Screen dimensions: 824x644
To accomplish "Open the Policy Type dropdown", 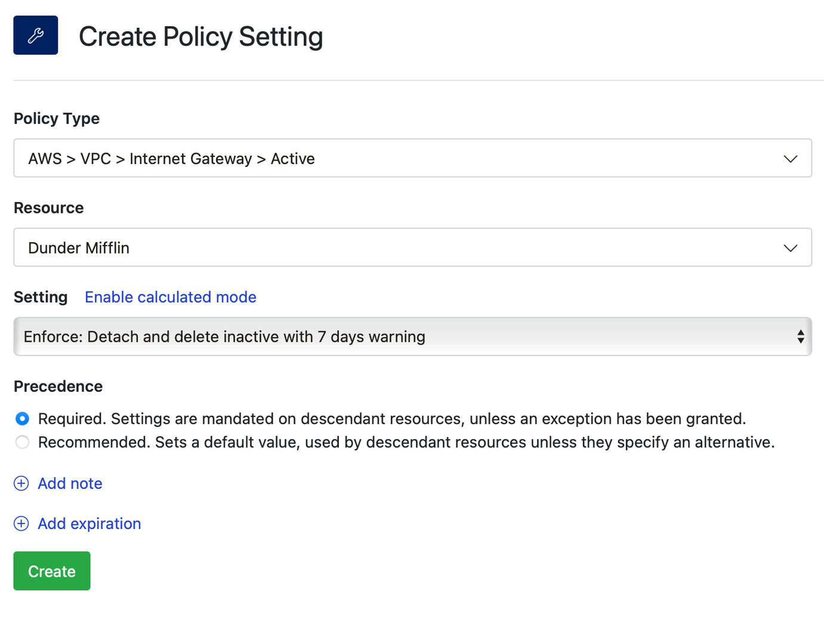I will click(412, 158).
